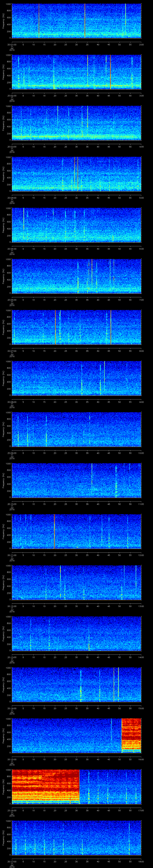Click the 20:12:00 time label
Viewport: 153px width, 868px height.
click(12, 606)
